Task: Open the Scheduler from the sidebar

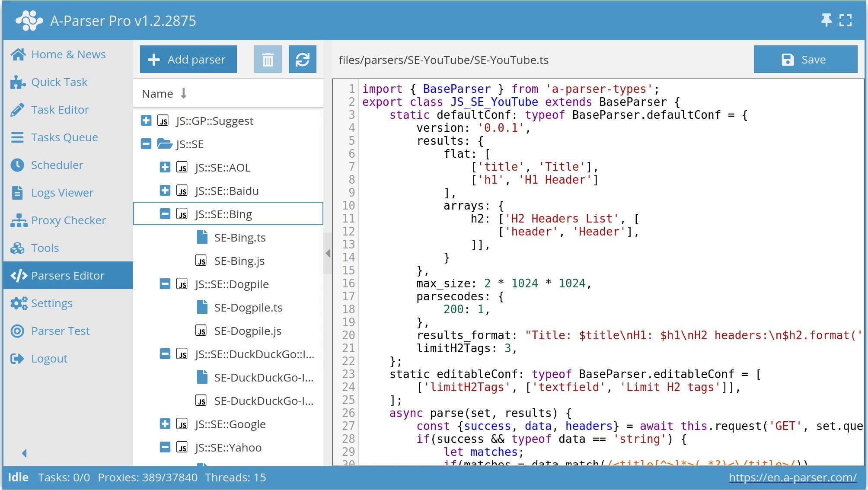Action: pos(57,165)
